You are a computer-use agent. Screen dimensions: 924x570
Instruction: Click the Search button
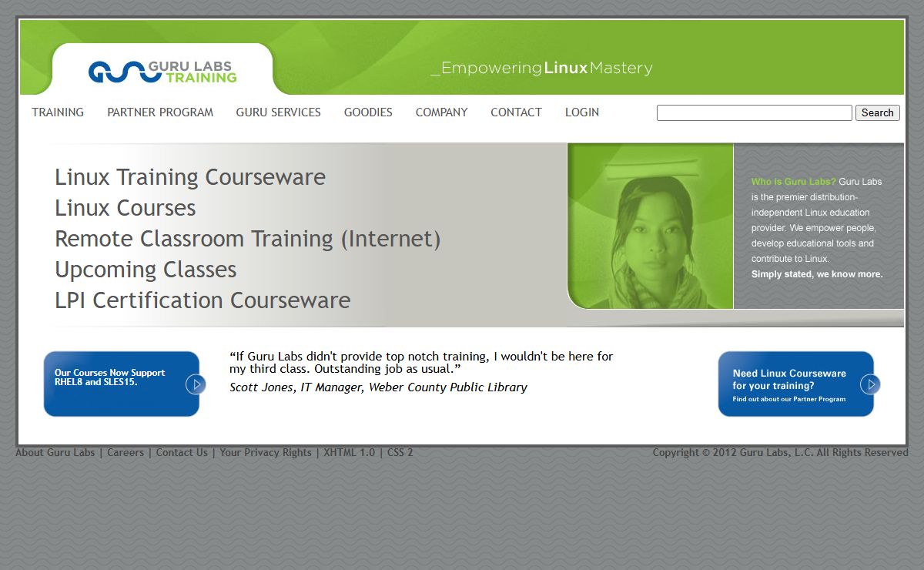click(878, 112)
